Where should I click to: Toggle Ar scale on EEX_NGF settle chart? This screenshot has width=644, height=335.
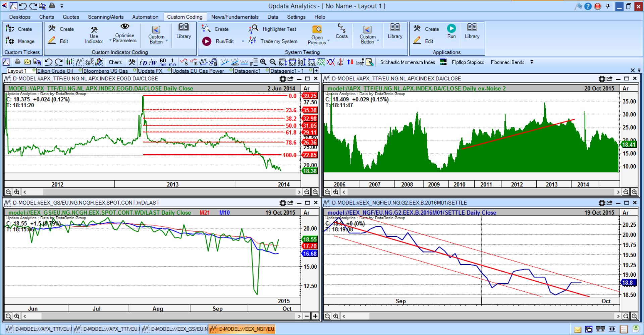tap(626, 212)
